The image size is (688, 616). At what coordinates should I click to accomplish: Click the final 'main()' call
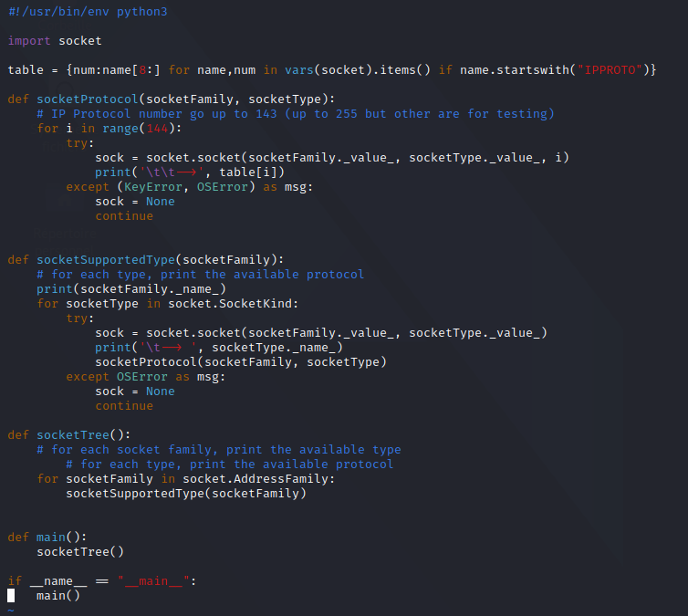click(58, 596)
